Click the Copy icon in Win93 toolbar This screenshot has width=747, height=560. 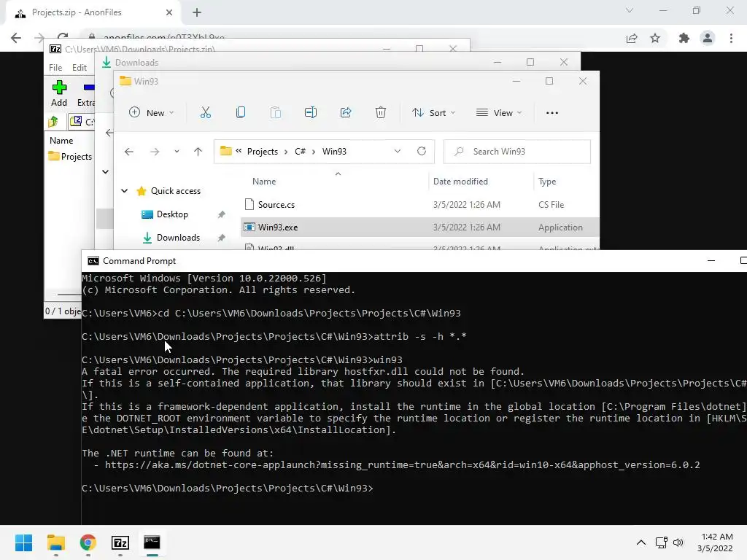click(241, 113)
